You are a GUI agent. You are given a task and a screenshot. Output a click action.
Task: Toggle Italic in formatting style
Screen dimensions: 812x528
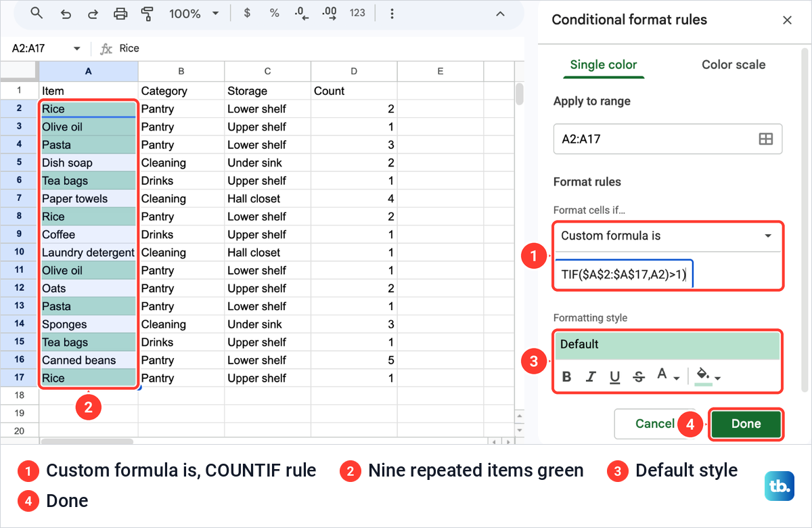coord(591,377)
